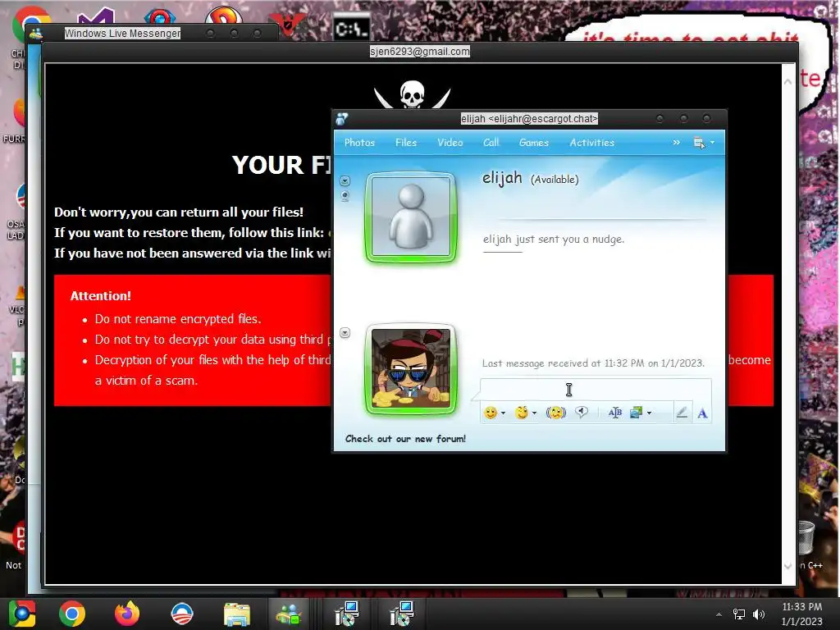The height and width of the screenshot is (630, 840).
Task: Expand the emoticon dropdown arrow
Action: pos(503,413)
